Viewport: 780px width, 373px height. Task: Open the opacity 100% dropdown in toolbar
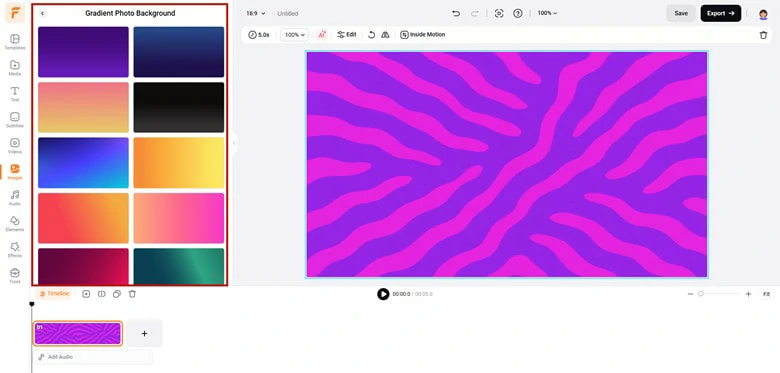tap(294, 35)
